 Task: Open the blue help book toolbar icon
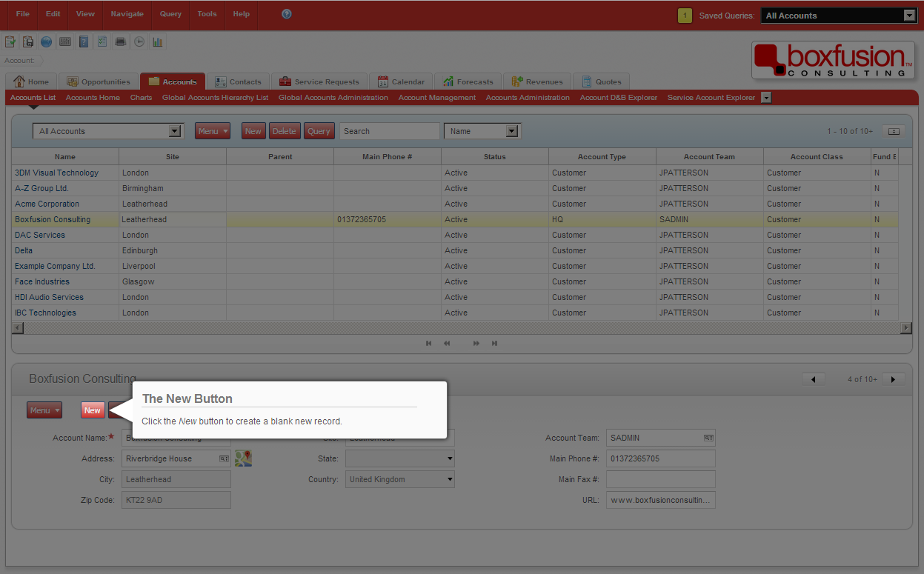(x=84, y=41)
